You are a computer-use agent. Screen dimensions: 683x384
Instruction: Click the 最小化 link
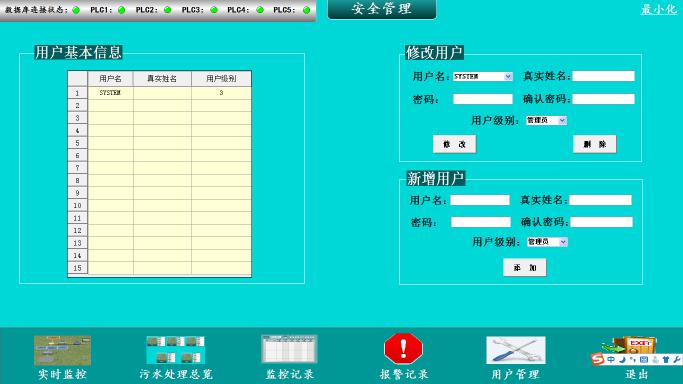(658, 9)
